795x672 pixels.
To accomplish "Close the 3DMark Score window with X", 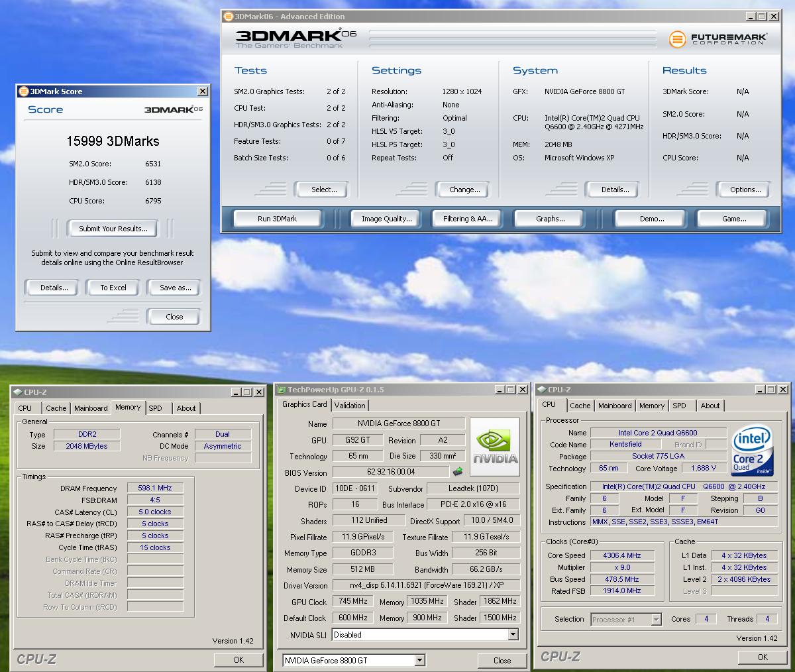I will (203, 91).
